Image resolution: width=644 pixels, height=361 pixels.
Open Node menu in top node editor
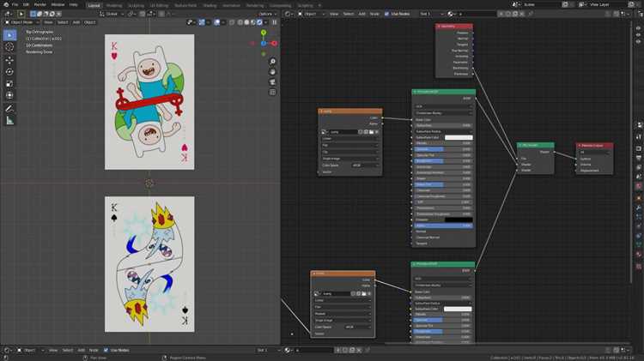coord(374,14)
